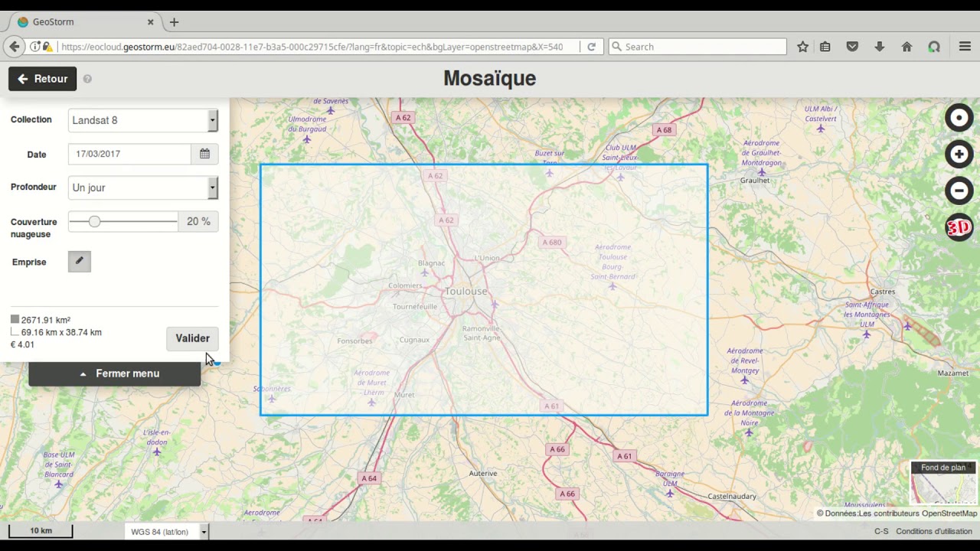This screenshot has width=980, height=551.
Task: Click the Castres label on map
Action: [x=883, y=292]
